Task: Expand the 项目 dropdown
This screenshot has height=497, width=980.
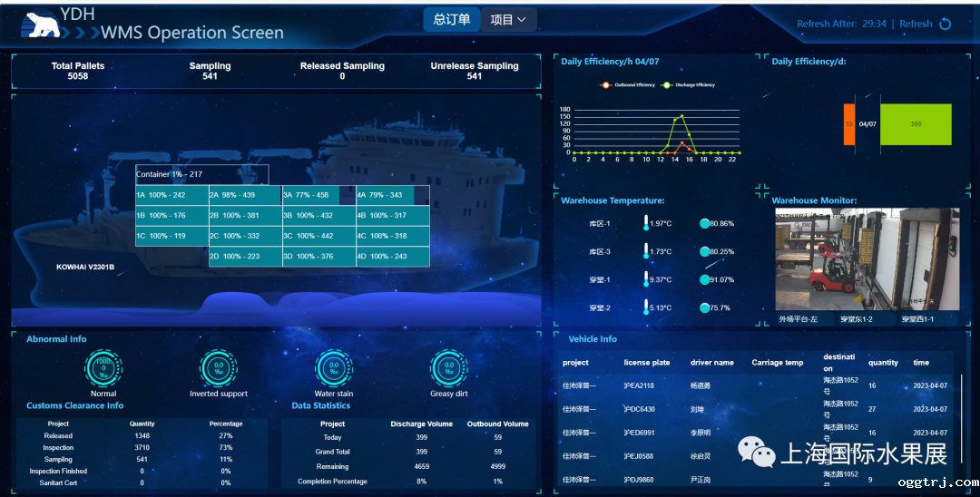Action: 509,20
